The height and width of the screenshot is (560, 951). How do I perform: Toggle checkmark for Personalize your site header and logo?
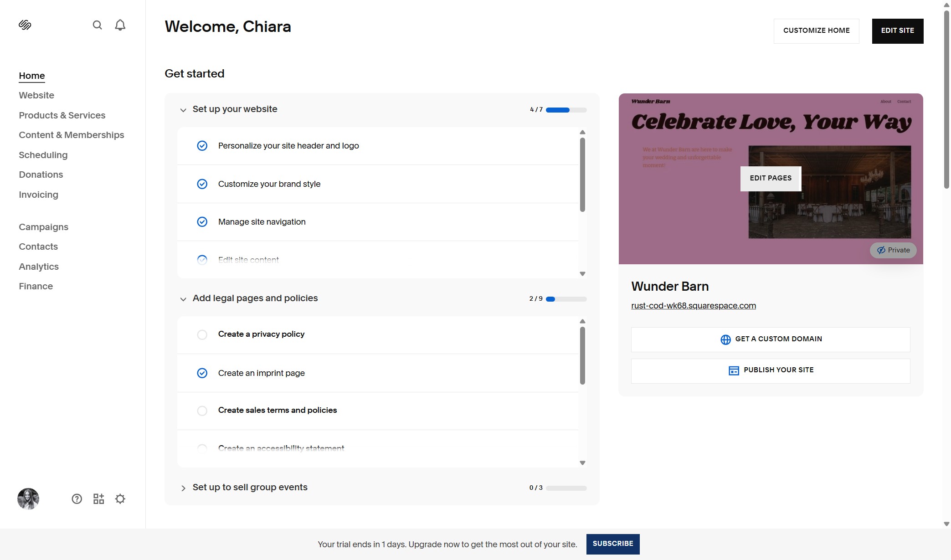(x=202, y=146)
